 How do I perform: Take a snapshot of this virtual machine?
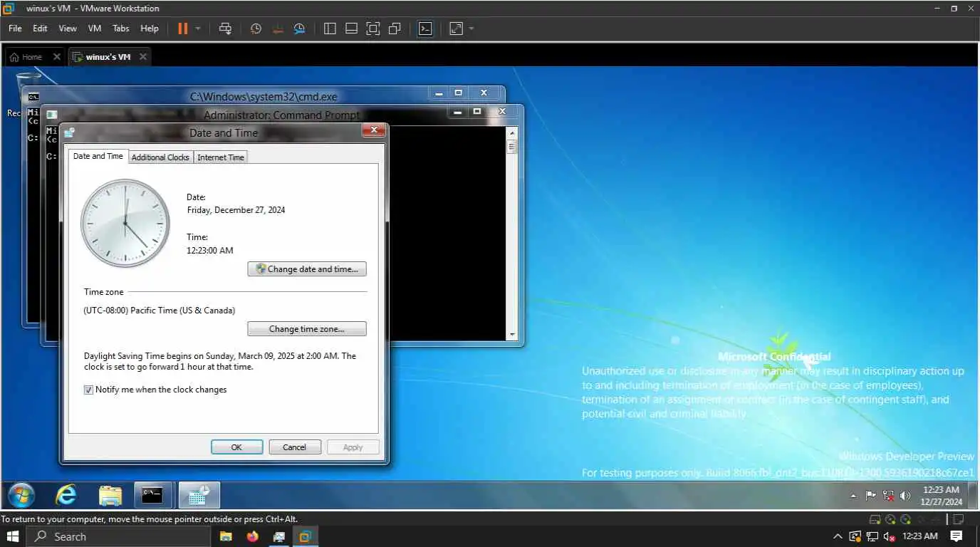(256, 28)
